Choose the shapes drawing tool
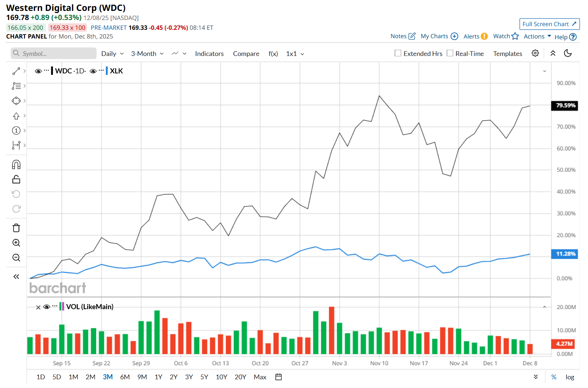 pyautogui.click(x=16, y=101)
